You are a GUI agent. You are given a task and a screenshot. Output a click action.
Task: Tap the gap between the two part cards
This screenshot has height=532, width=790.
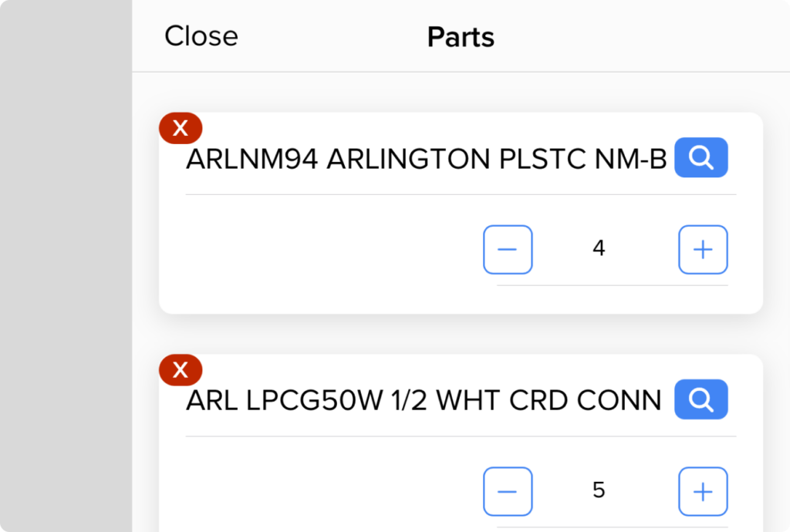(461, 334)
